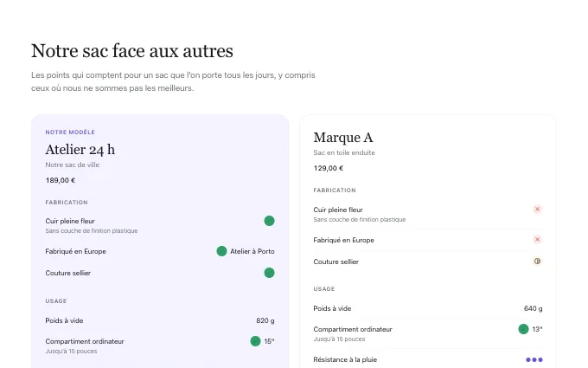Click green check next to 15" compartment
This screenshot has width=588, height=368.
255,341
